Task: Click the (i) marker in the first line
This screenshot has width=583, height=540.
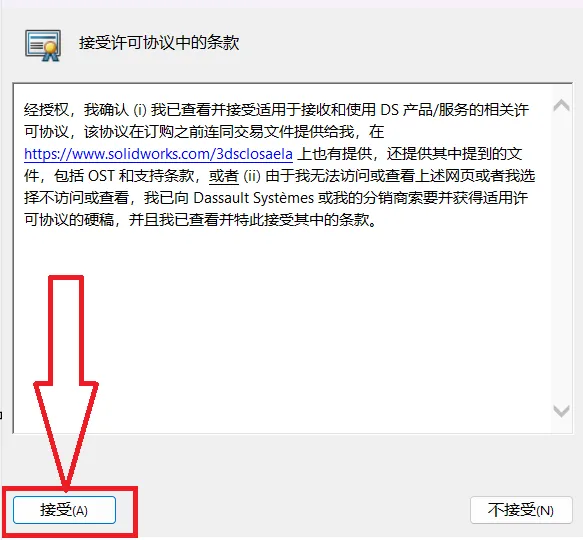Action: (x=140, y=110)
